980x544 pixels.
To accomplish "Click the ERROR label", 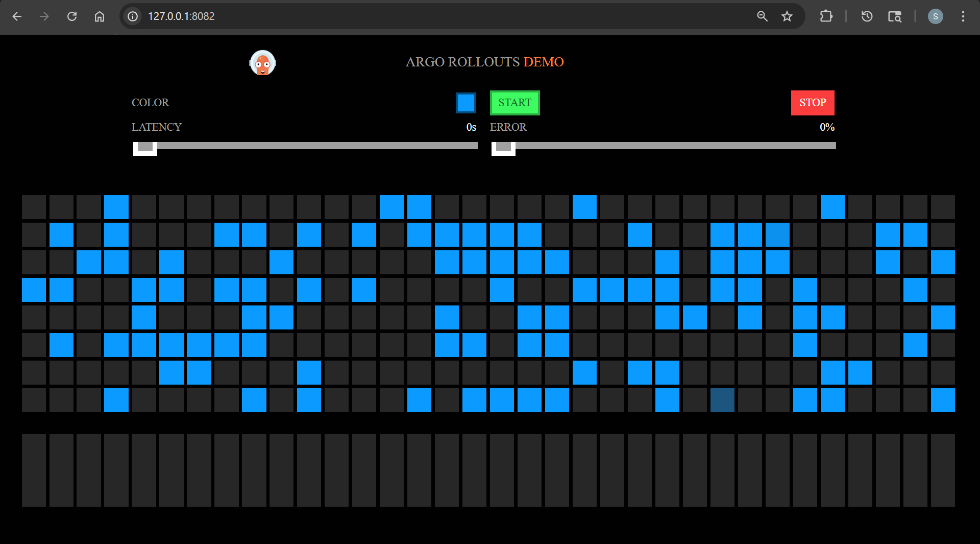I will pyautogui.click(x=508, y=127).
